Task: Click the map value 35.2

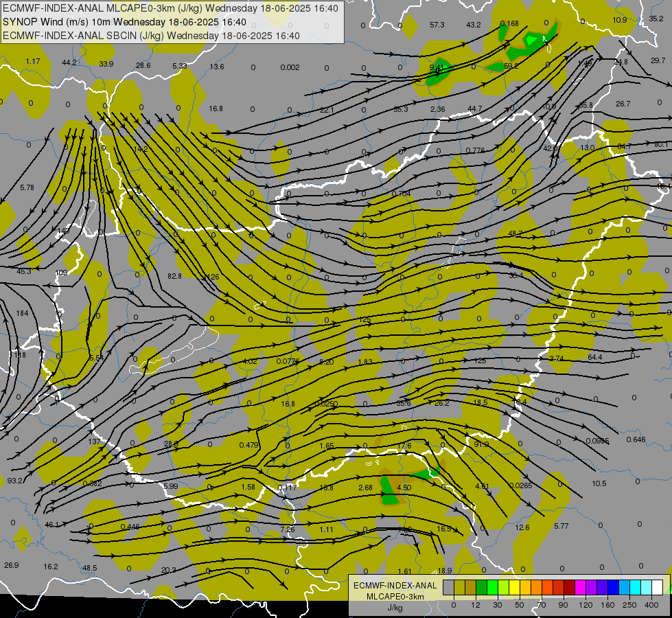Action: (x=656, y=19)
